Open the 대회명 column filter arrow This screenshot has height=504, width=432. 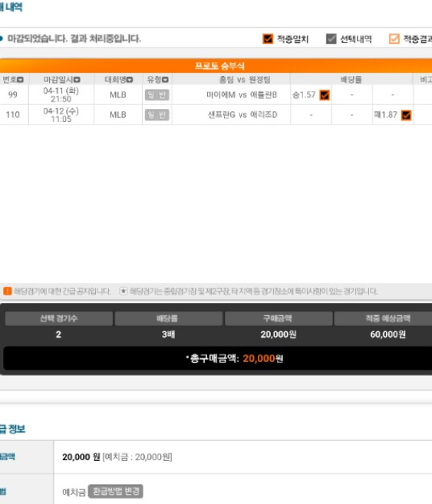(x=130, y=79)
